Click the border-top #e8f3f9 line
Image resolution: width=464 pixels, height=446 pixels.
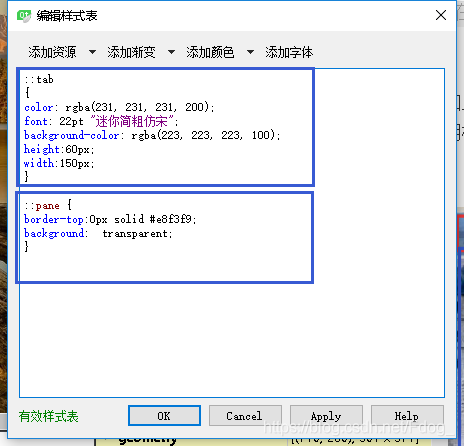[110, 219]
